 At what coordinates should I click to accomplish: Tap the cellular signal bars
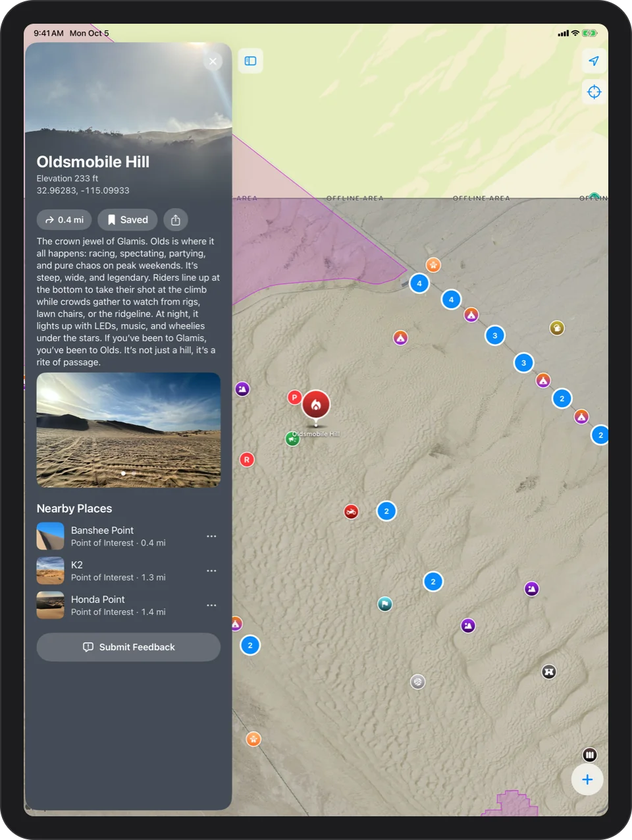pyautogui.click(x=564, y=33)
